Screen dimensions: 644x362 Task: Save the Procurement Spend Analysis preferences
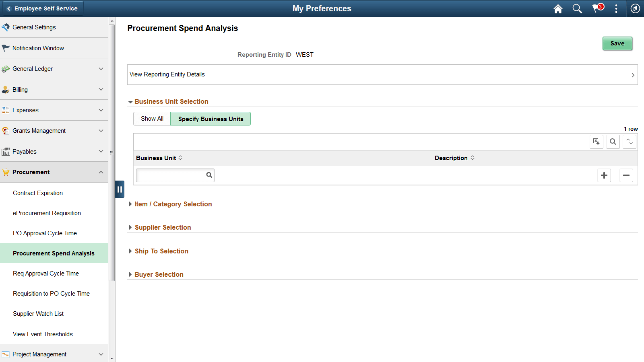tap(617, 43)
